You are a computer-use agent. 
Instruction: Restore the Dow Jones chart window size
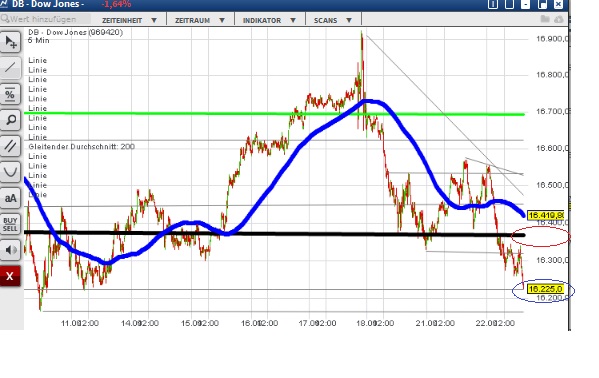point(542,4)
